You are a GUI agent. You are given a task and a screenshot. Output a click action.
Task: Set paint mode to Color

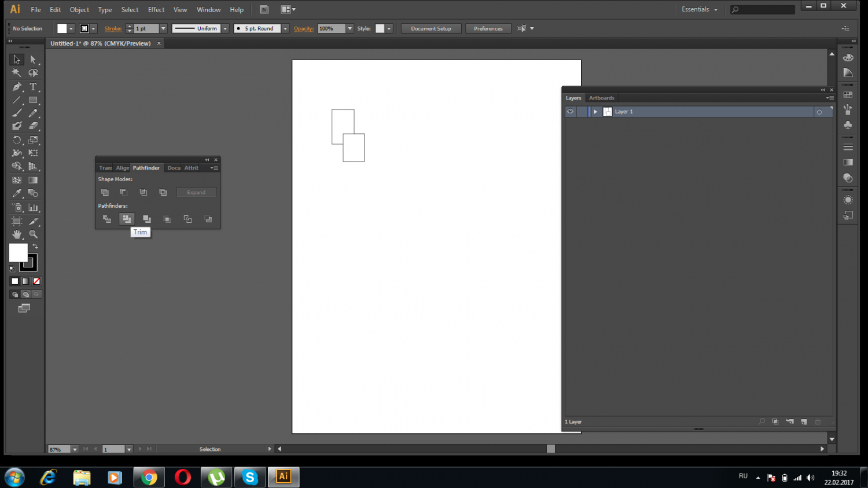[14, 281]
